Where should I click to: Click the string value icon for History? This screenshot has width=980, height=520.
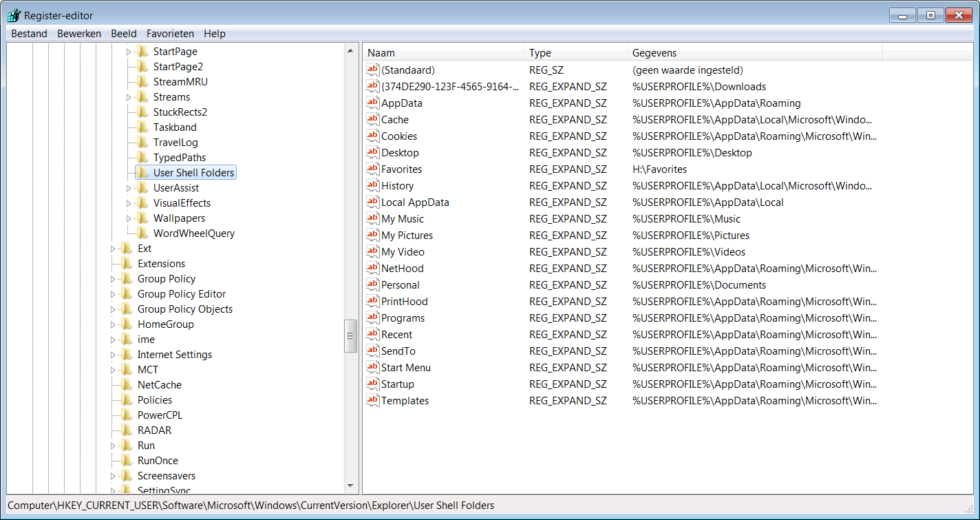372,185
